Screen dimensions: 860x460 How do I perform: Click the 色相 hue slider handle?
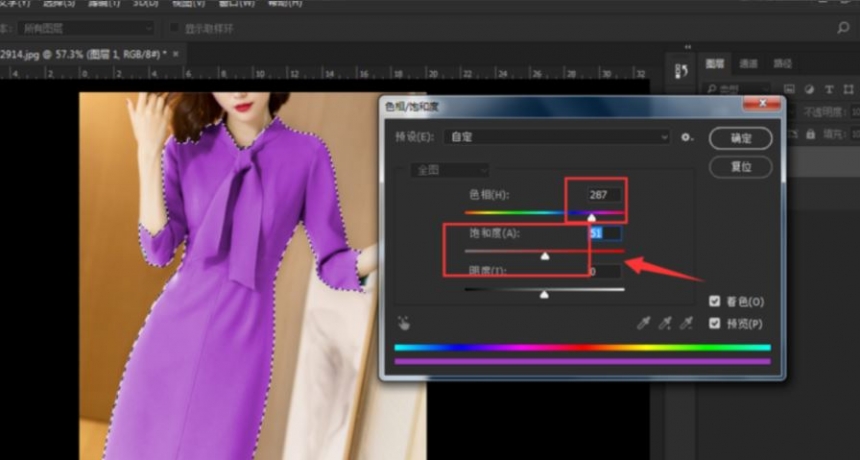tap(591, 218)
